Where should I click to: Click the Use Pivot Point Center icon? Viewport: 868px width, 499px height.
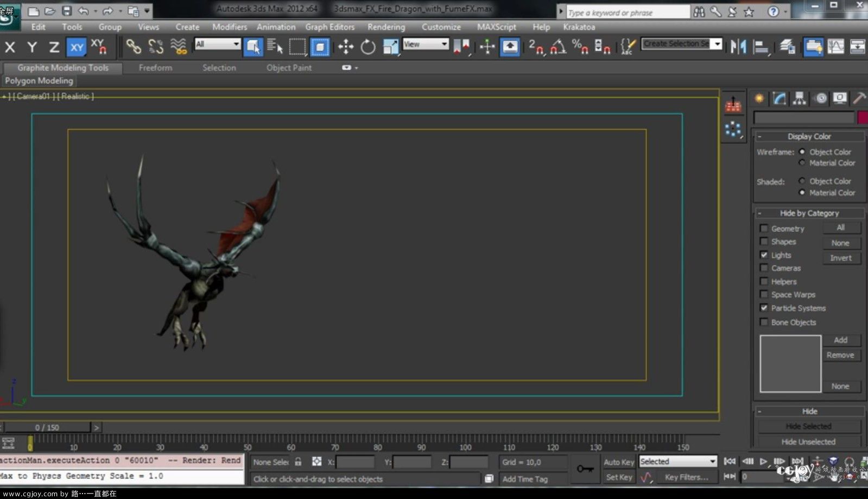pyautogui.click(x=461, y=47)
